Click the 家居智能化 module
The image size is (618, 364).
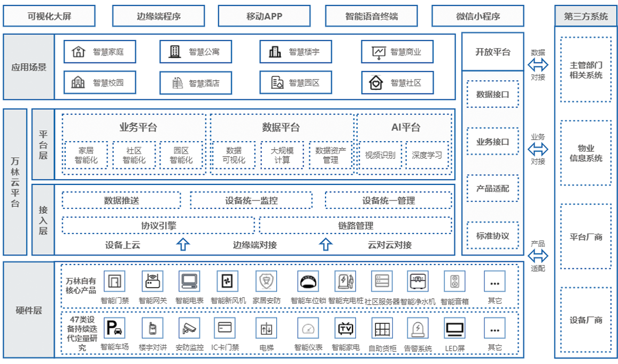pos(86,155)
